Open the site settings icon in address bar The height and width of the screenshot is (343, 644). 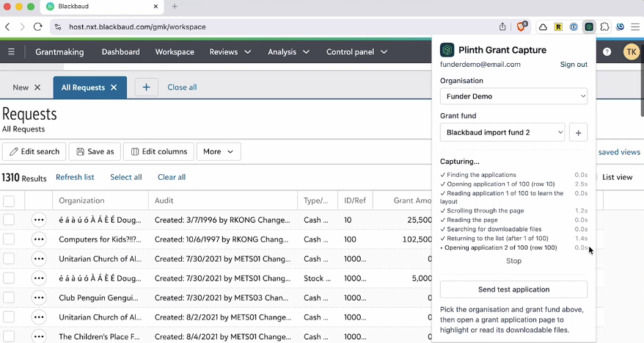[58, 26]
